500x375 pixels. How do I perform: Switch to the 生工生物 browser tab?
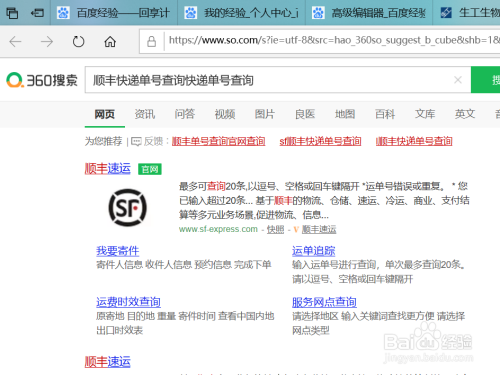pos(467,13)
